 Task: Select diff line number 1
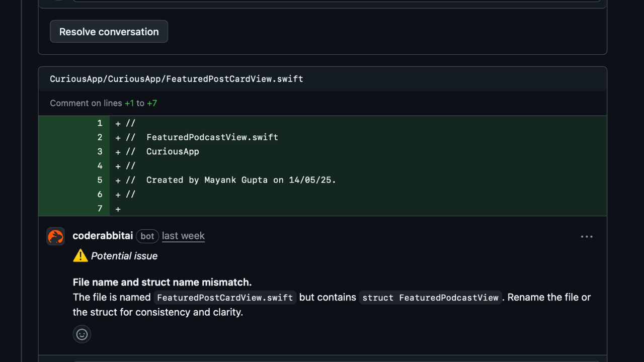100,123
